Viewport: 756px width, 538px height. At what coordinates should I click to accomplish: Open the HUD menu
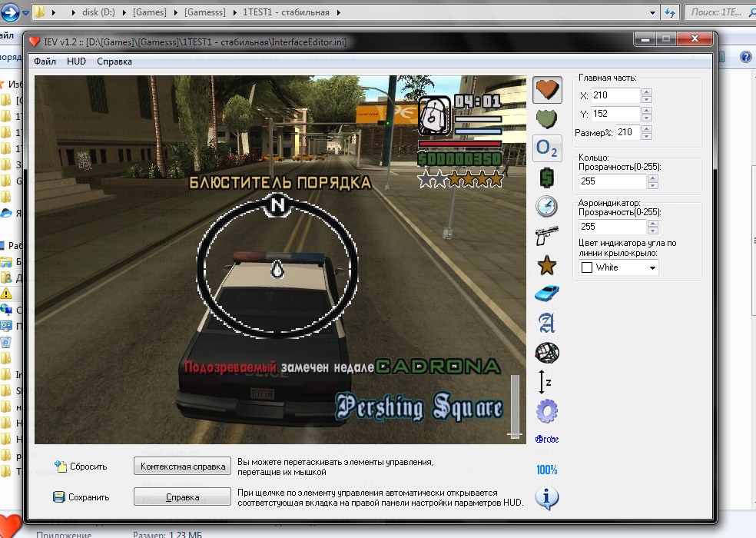(x=76, y=61)
